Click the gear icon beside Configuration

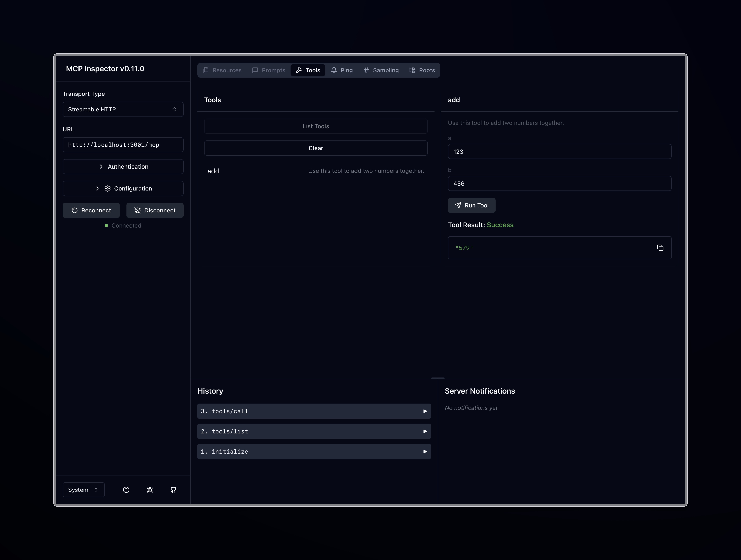point(107,188)
